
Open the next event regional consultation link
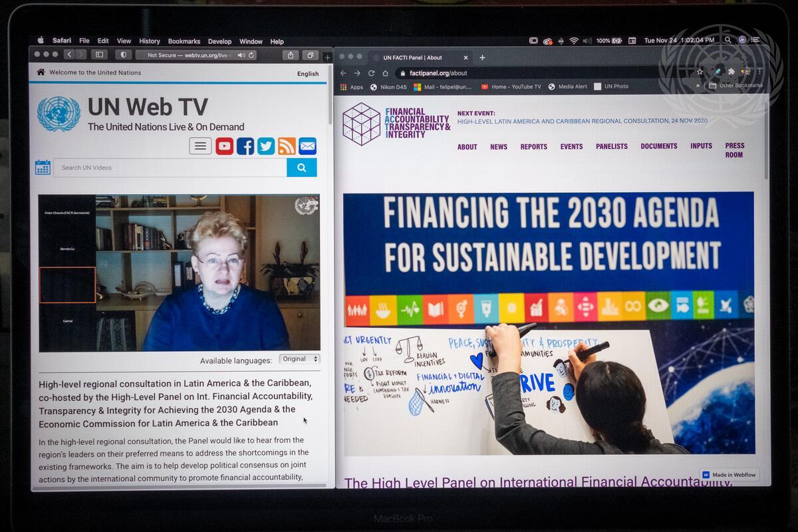click(x=582, y=121)
